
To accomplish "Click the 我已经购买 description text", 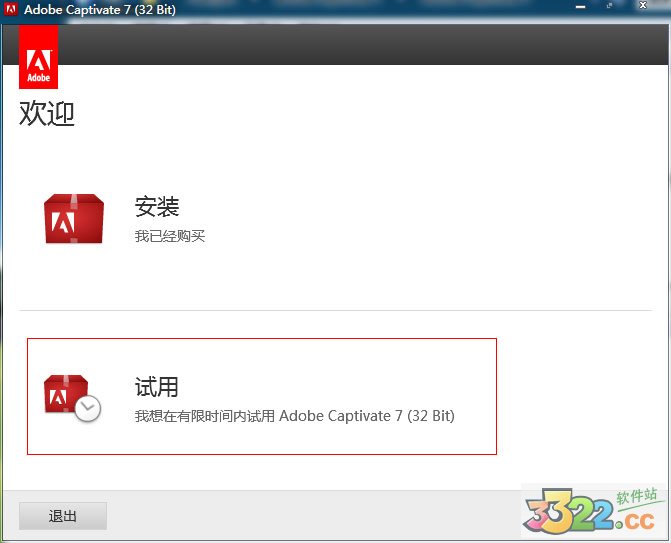I will tap(170, 236).
